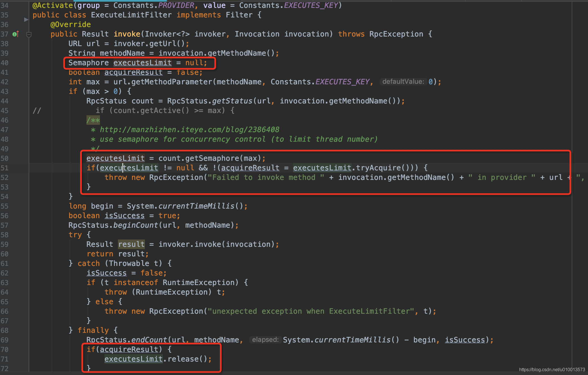Click line number 40 in the gutter
The height and width of the screenshot is (375, 588).
coord(5,63)
